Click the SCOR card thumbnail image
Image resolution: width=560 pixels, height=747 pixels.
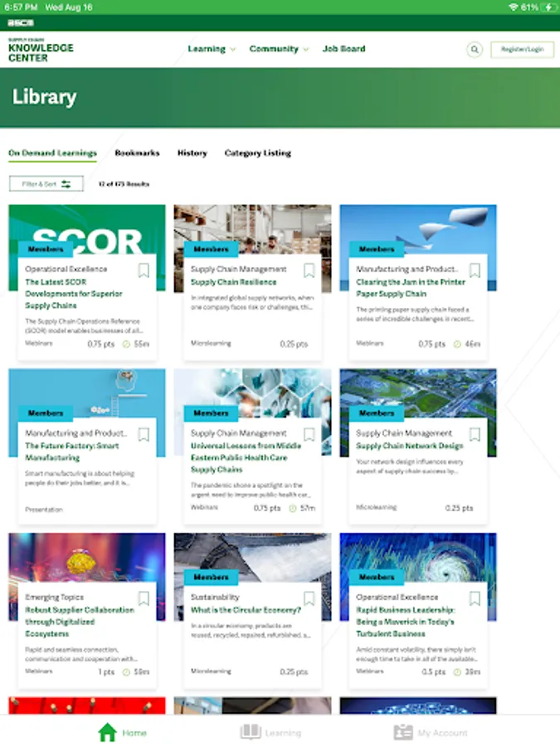[x=87, y=229]
